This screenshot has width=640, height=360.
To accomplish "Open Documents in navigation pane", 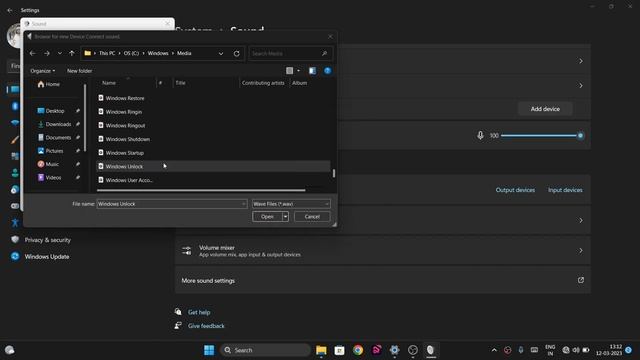I will pos(54,138).
